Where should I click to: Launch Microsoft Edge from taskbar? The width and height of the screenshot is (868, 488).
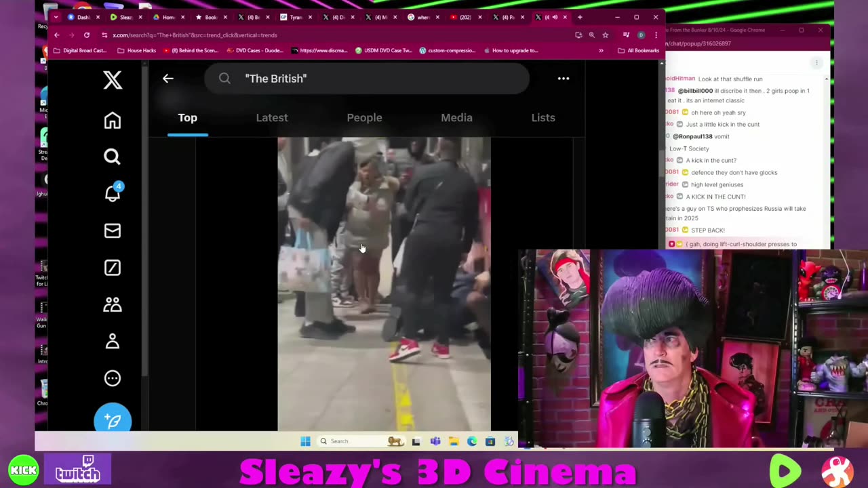(472, 441)
